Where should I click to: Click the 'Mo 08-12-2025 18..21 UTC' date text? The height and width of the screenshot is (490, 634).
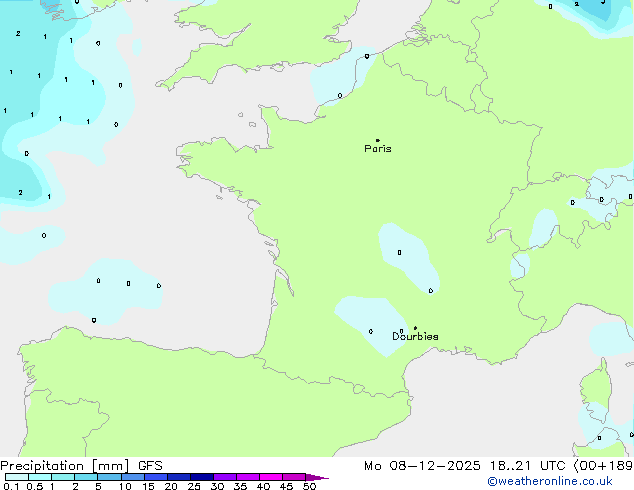(464, 466)
